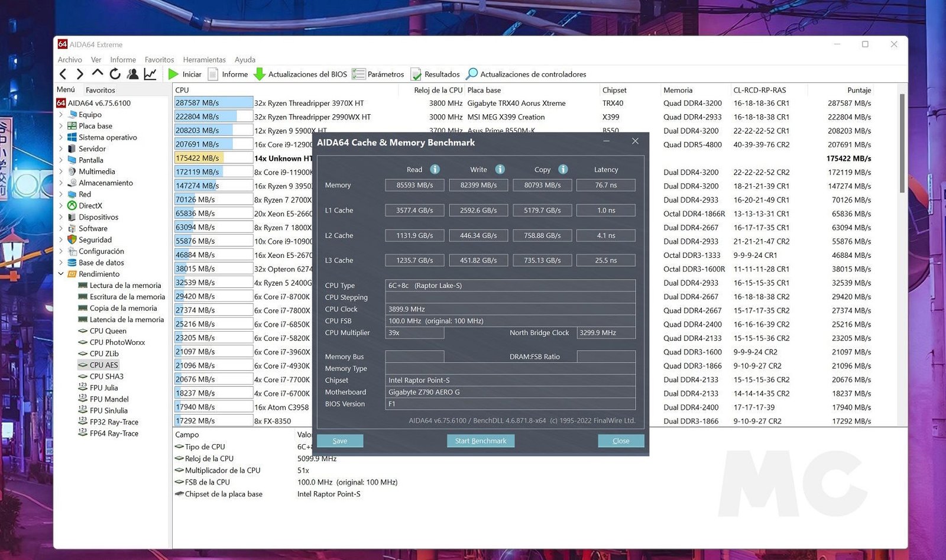Open Parámetros in the toolbar
946x560 pixels.
click(378, 74)
